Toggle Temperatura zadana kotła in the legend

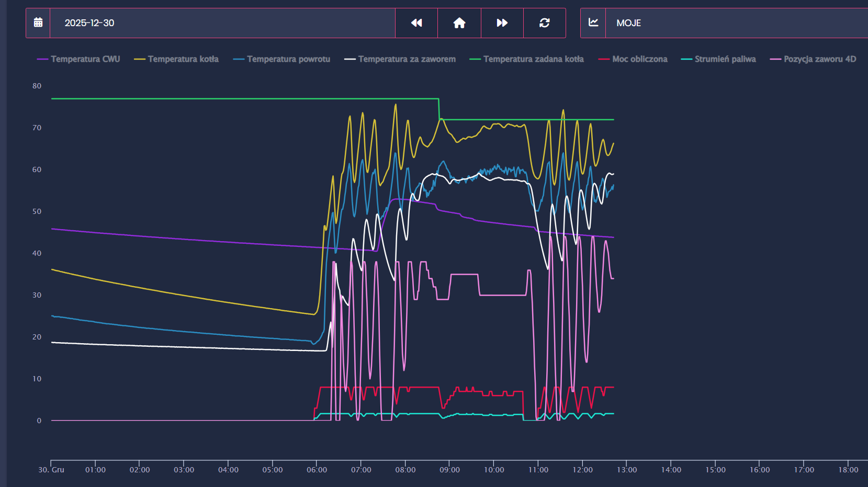pos(533,59)
